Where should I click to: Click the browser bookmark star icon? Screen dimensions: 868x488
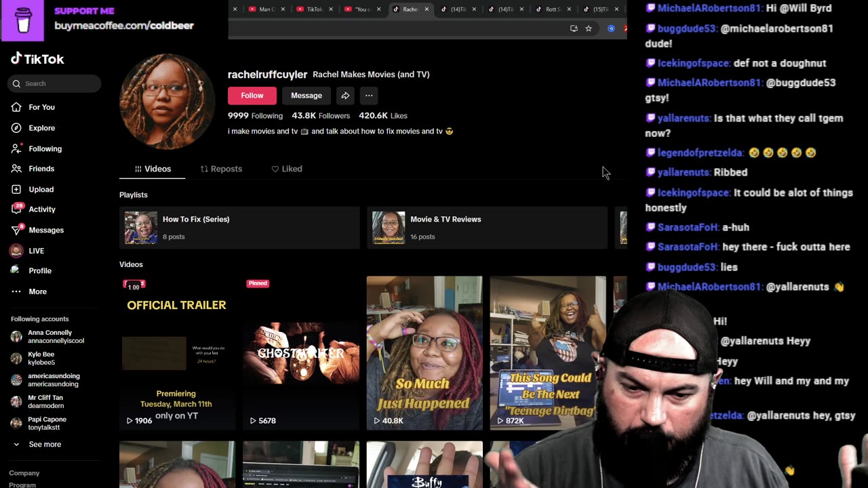click(x=589, y=28)
